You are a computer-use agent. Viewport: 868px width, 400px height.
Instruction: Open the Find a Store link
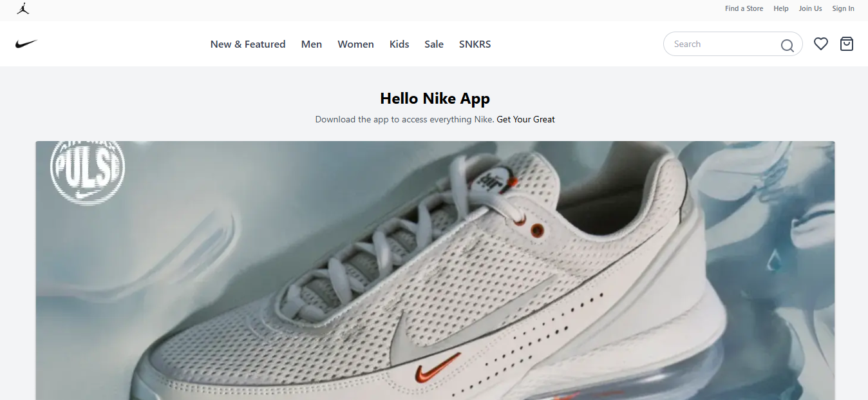pos(744,8)
